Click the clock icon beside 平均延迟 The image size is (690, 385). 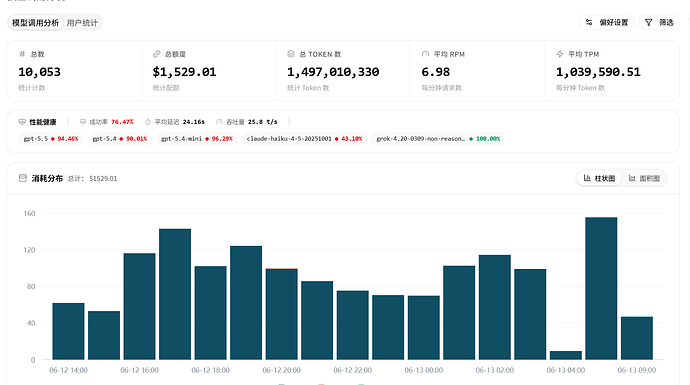(x=148, y=122)
